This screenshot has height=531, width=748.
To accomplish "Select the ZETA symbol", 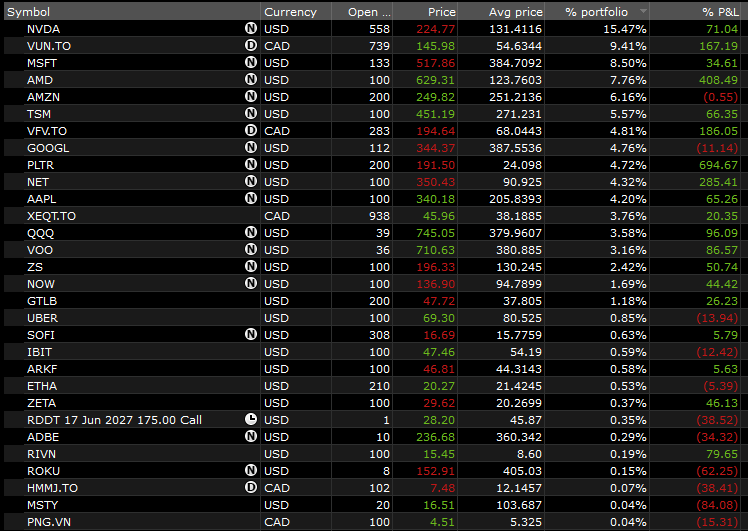I will click(x=42, y=403).
